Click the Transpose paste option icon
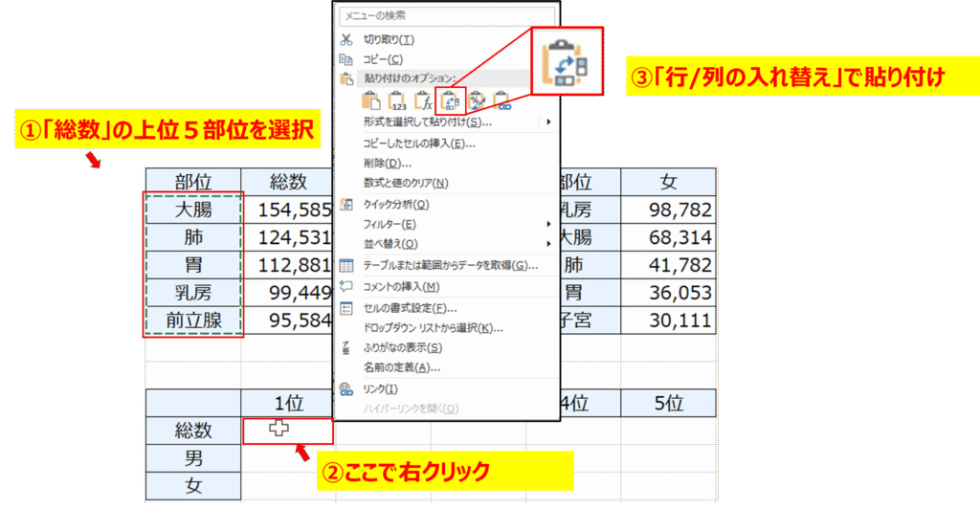Image resolution: width=980 pixels, height=509 pixels. click(x=450, y=99)
